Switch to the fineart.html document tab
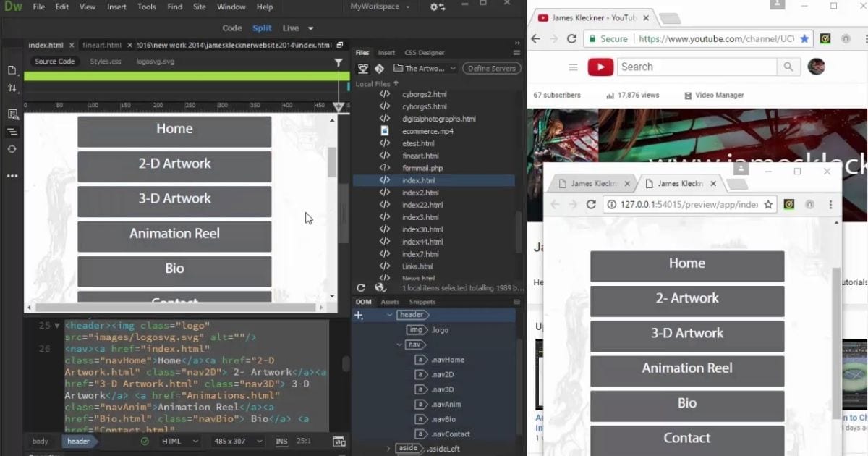This screenshot has height=456, width=868. click(x=101, y=45)
